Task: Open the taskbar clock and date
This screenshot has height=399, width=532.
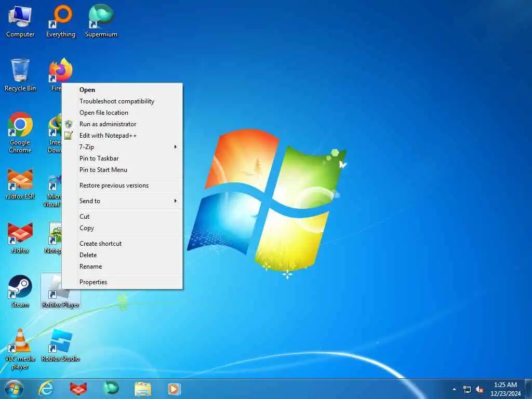Action: point(506,389)
